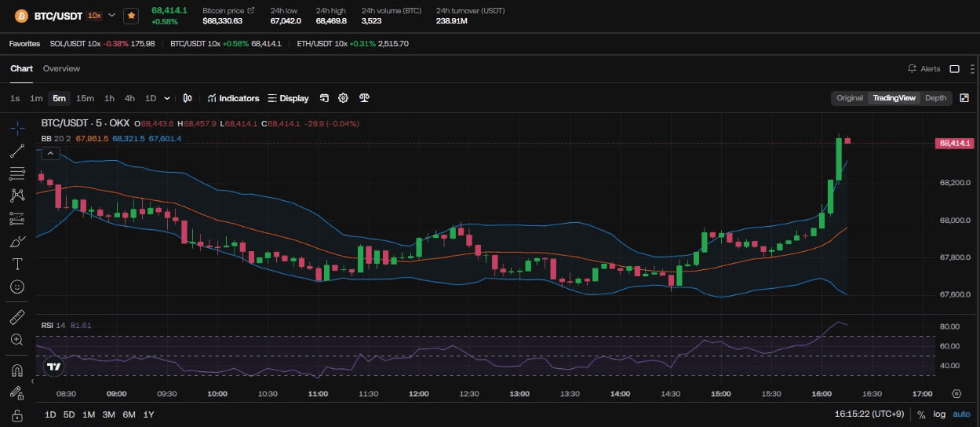This screenshot has width=980, height=427.
Task: Select the patterns drawing tool
Action: pos(17,195)
